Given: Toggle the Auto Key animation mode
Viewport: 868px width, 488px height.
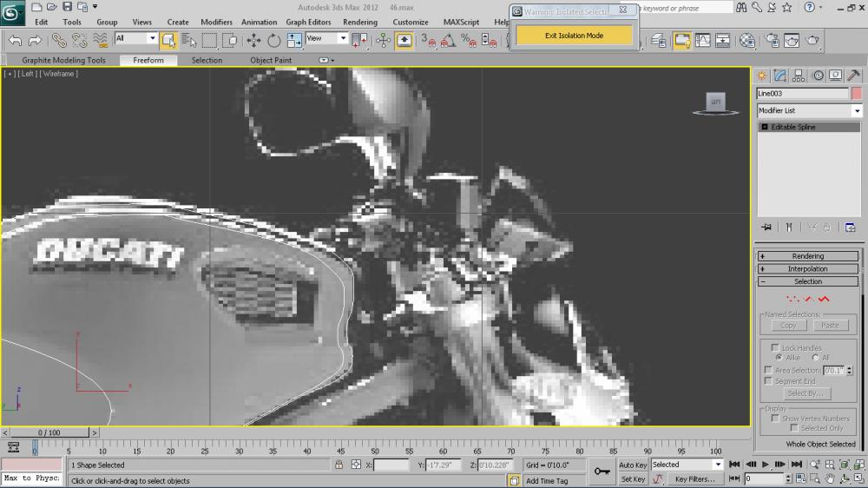Looking at the screenshot, I should pos(633,465).
